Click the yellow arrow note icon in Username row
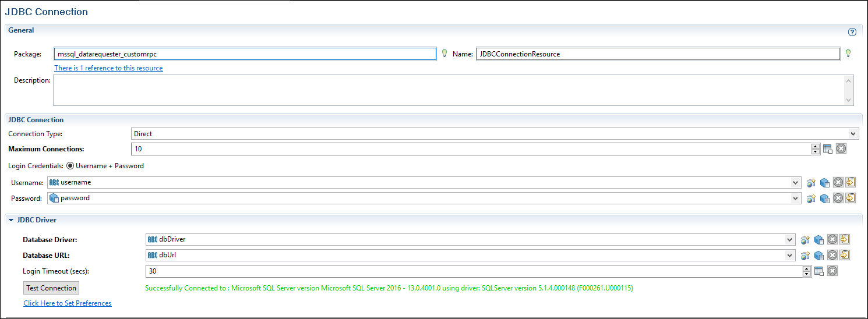 click(850, 182)
